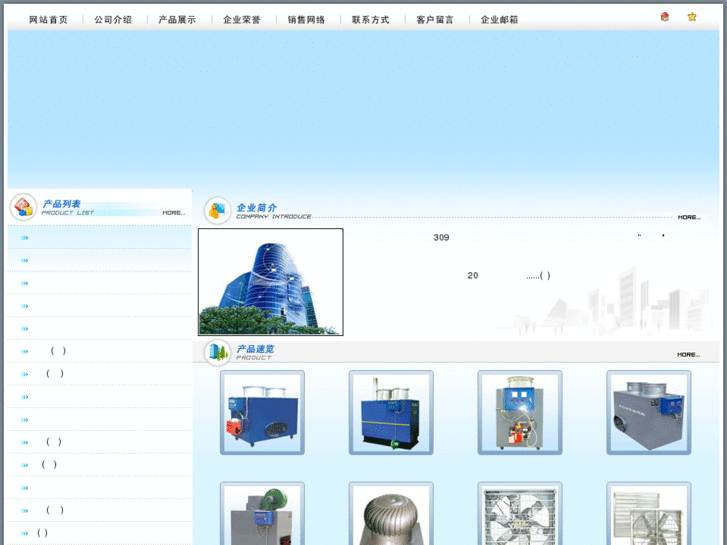Viewport: 727px width, 545px height.
Task: Click the red home icon top right
Action: click(x=664, y=17)
